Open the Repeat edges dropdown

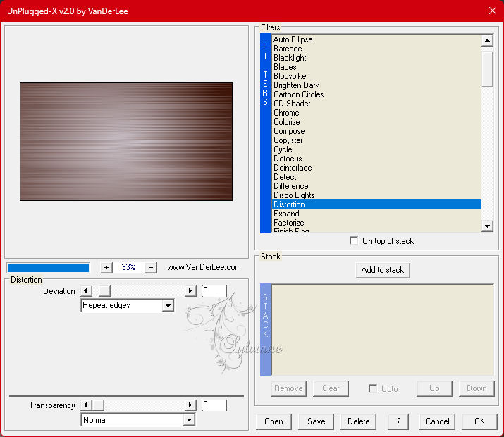pos(168,306)
